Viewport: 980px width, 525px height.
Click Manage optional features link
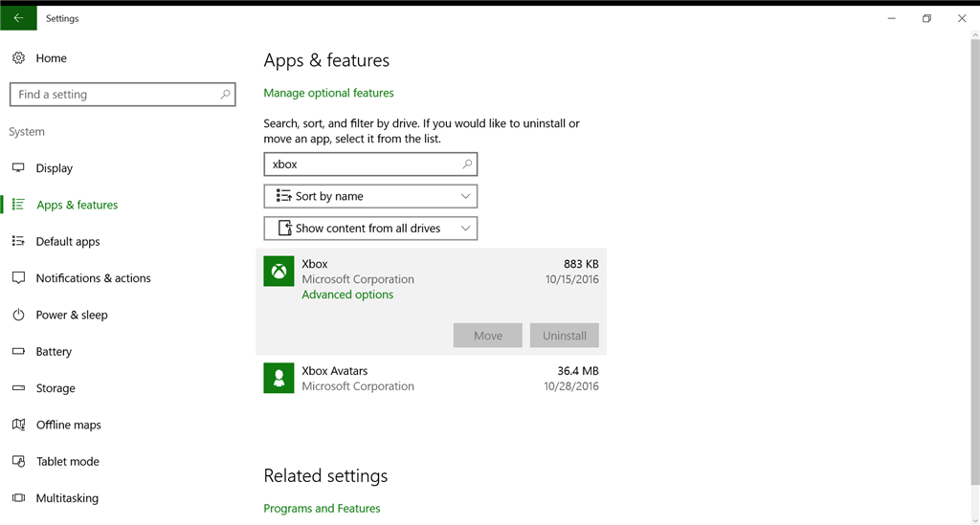[329, 93]
